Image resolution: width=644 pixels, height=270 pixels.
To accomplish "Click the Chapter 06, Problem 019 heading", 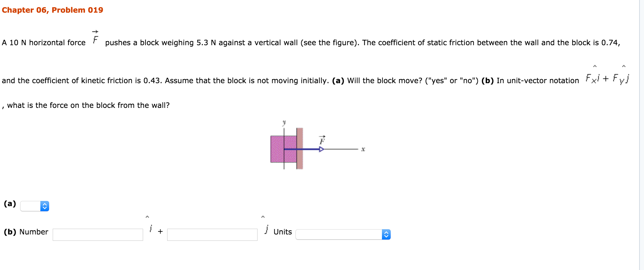I will tap(52, 10).
